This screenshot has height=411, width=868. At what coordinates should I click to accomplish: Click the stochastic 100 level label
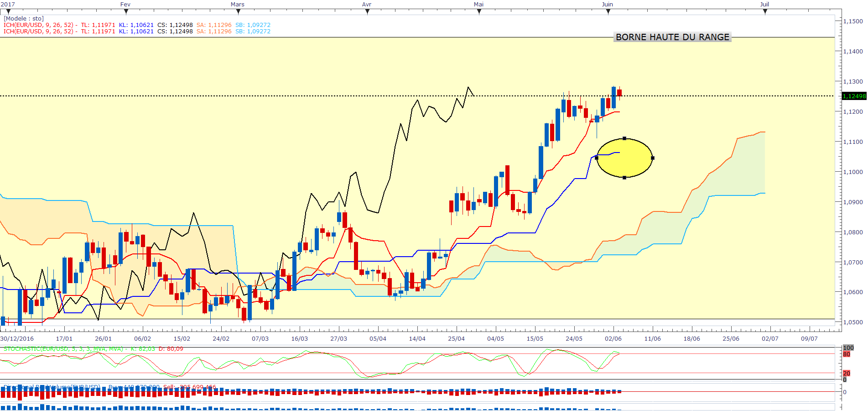pos(848,348)
